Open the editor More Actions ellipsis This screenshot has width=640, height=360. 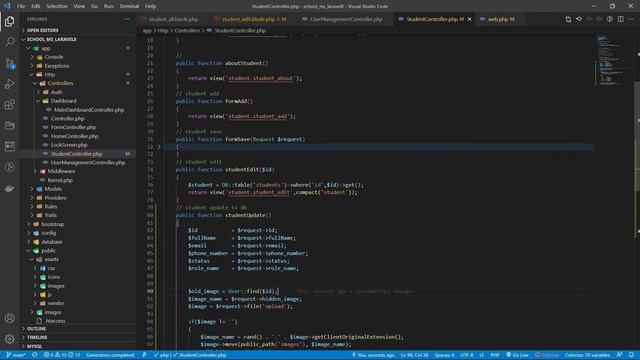[x=631, y=19]
